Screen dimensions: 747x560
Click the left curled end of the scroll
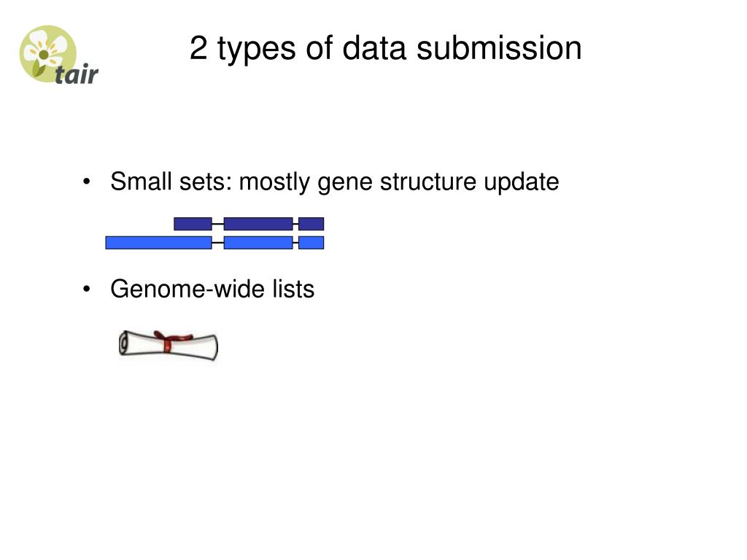(x=124, y=343)
